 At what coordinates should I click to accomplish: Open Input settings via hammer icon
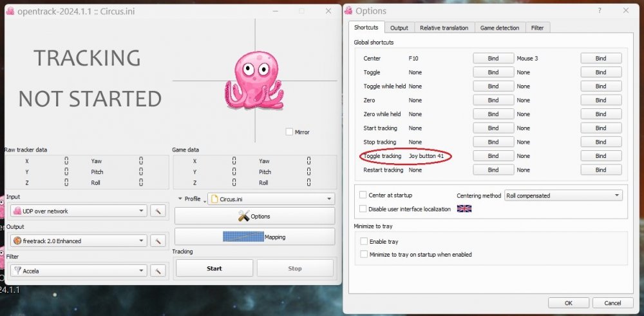coord(158,211)
